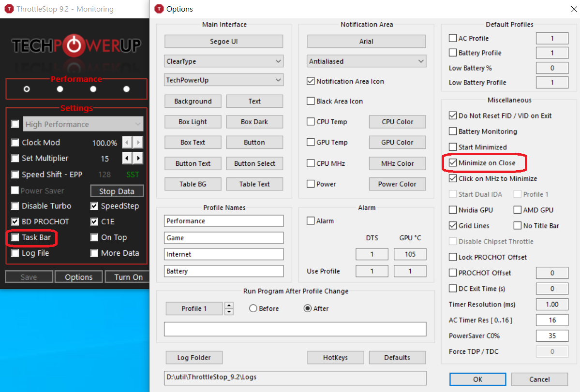
Task: Open the MHz Color picker
Action: (397, 163)
